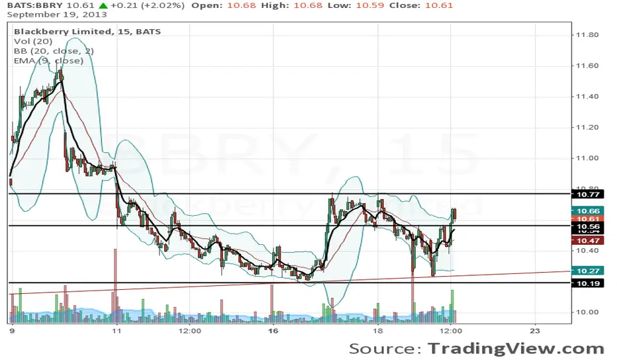Click the 10.27 teal price label
This screenshot has width=617, height=364.
point(588,271)
